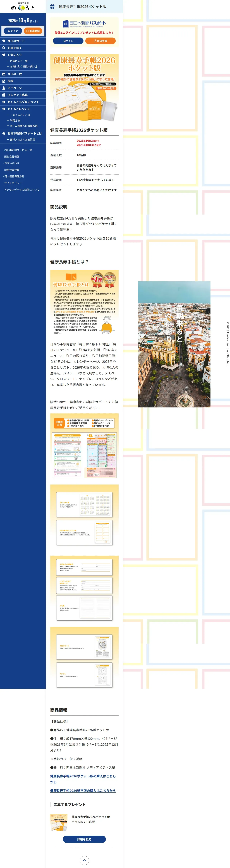The height and width of the screenshot is (868, 230).
Task: Click the 健康長寿手帳とは？ heading
Action: point(69,262)
